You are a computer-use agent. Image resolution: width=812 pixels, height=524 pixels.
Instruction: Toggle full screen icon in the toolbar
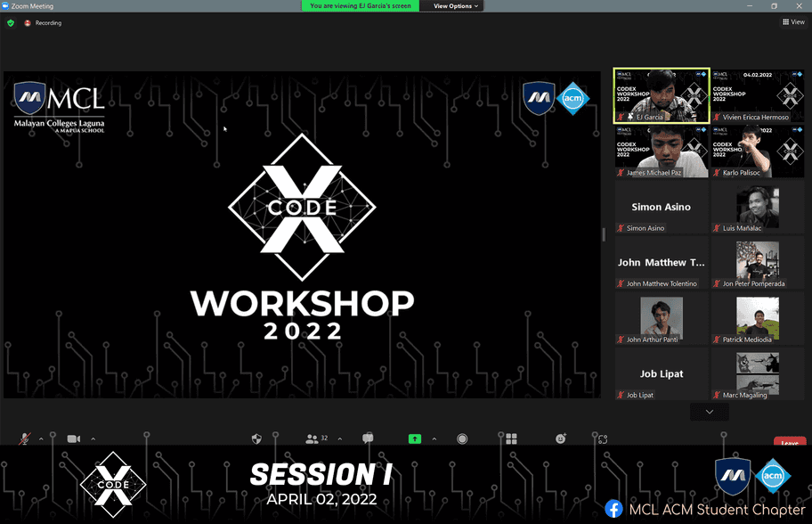(x=603, y=438)
